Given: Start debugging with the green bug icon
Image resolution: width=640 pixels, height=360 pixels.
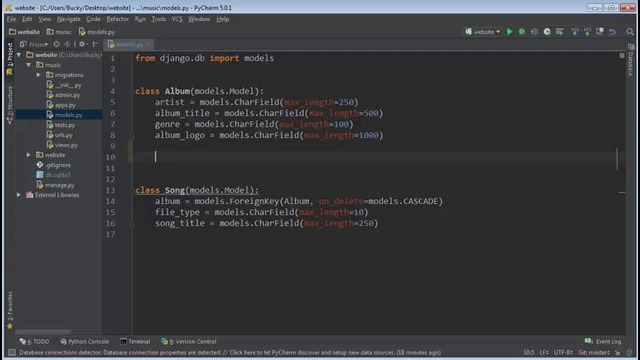Looking at the screenshot, I should pos(522,31).
